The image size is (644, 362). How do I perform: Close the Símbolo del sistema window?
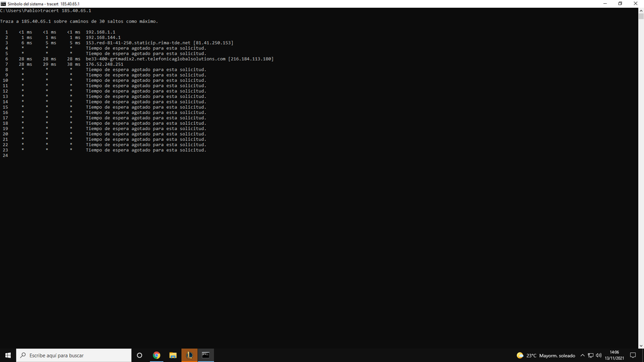pyautogui.click(x=636, y=4)
